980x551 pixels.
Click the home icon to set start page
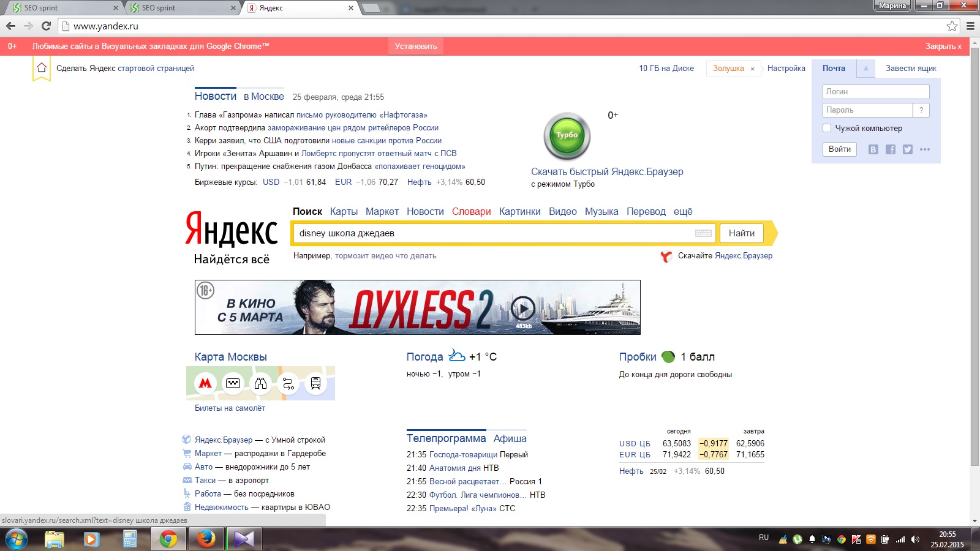[42, 68]
